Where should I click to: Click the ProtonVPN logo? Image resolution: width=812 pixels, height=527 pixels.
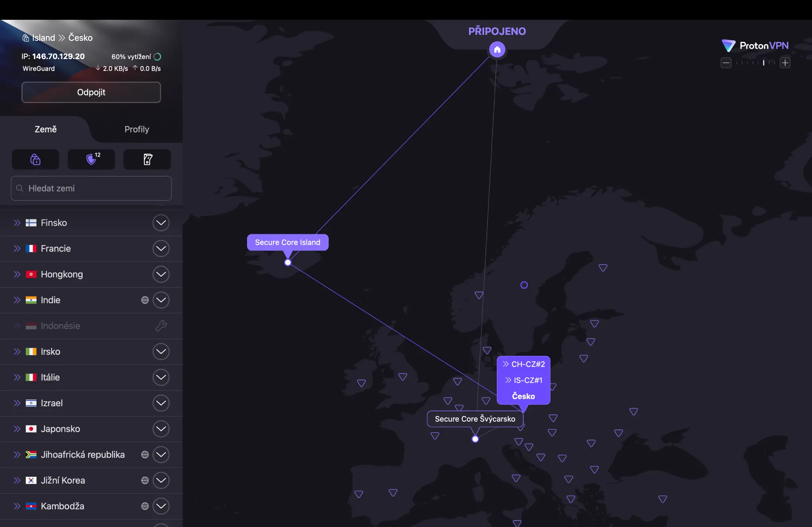pyautogui.click(x=755, y=46)
